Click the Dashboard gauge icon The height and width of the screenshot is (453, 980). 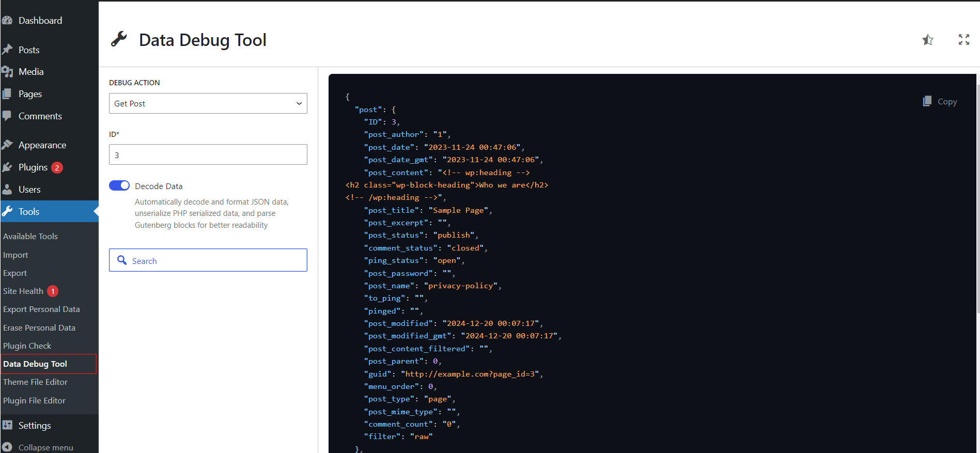point(7,21)
